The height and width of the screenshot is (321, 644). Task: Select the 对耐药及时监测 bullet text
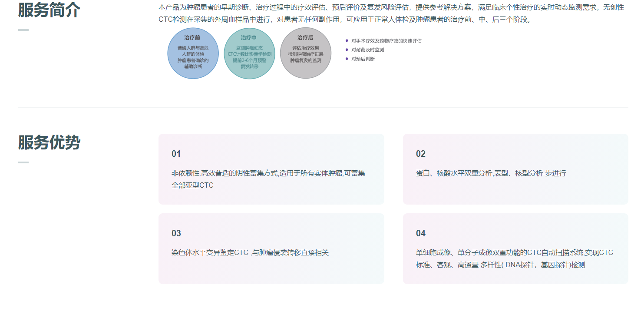tap(367, 50)
